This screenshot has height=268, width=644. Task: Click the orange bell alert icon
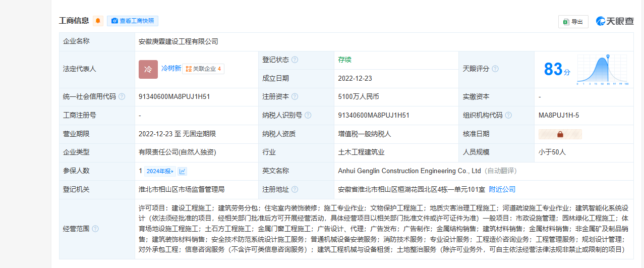(98, 21)
